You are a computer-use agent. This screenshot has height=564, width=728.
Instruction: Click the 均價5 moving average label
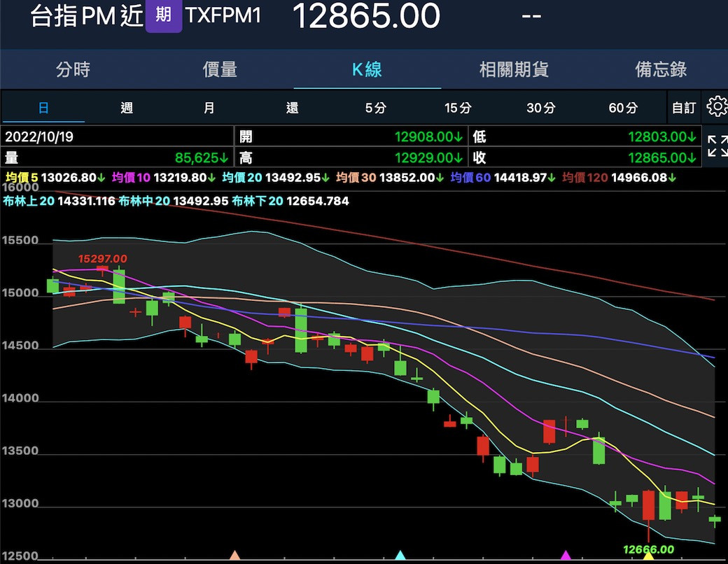(x=22, y=178)
